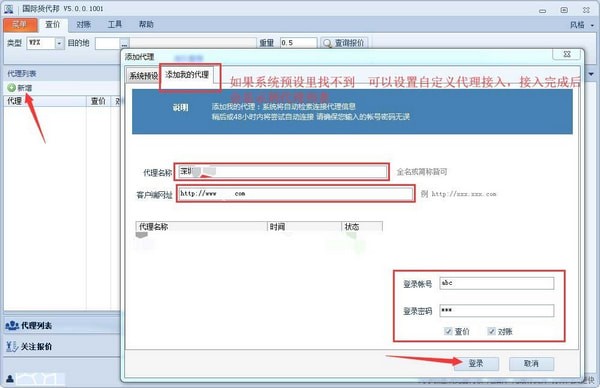Open the 工具 tab
Screen dimensions: 600x388
[x=114, y=25]
